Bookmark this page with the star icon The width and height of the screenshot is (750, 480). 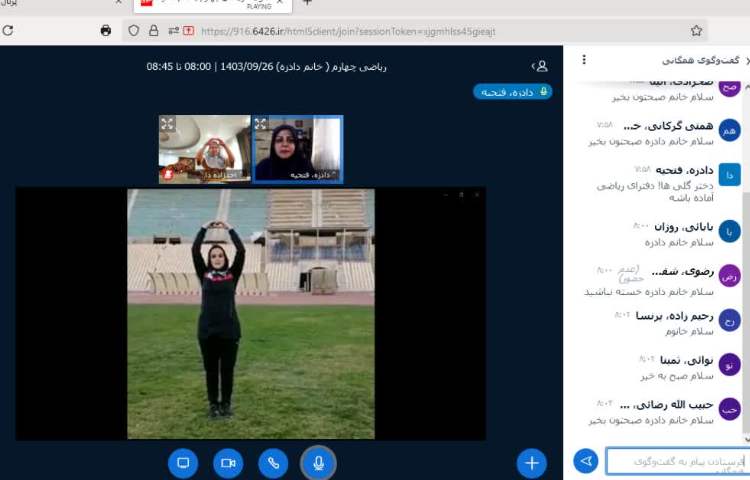(696, 31)
